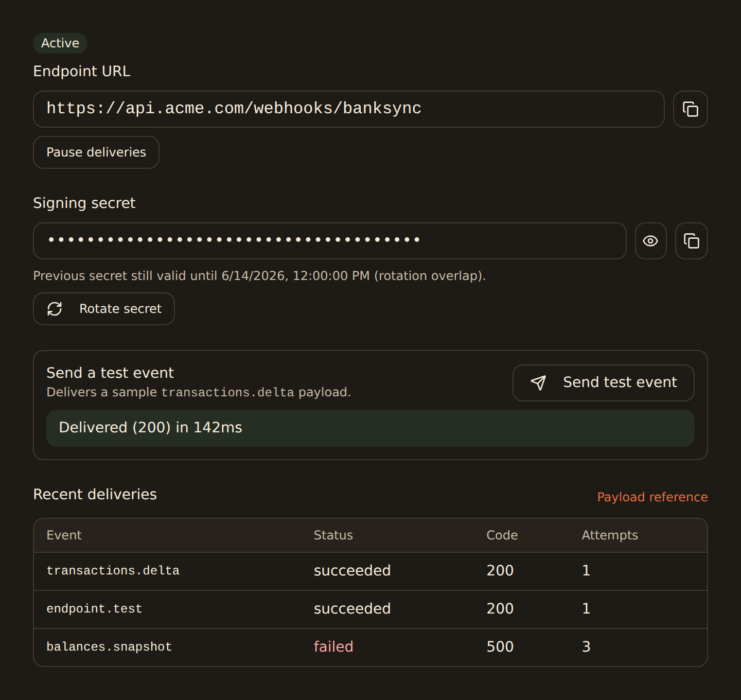Focus the endpoint URL field
The height and width of the screenshot is (700, 741).
pyautogui.click(x=349, y=109)
